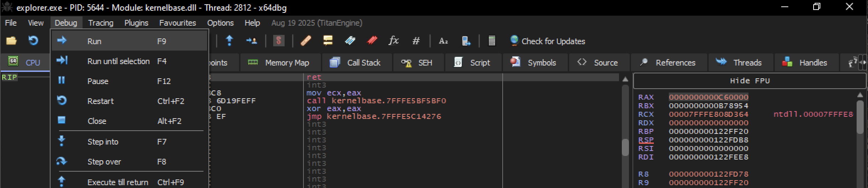Select the 'mov ecx,eax' instruction line
Image resolution: width=868 pixels, height=188 pixels.
(334, 93)
